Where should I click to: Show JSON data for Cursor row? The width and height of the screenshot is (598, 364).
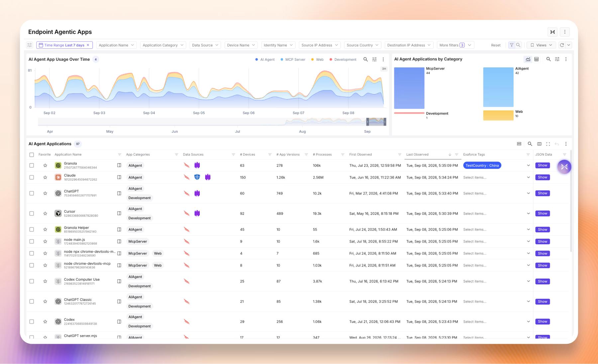pyautogui.click(x=543, y=213)
